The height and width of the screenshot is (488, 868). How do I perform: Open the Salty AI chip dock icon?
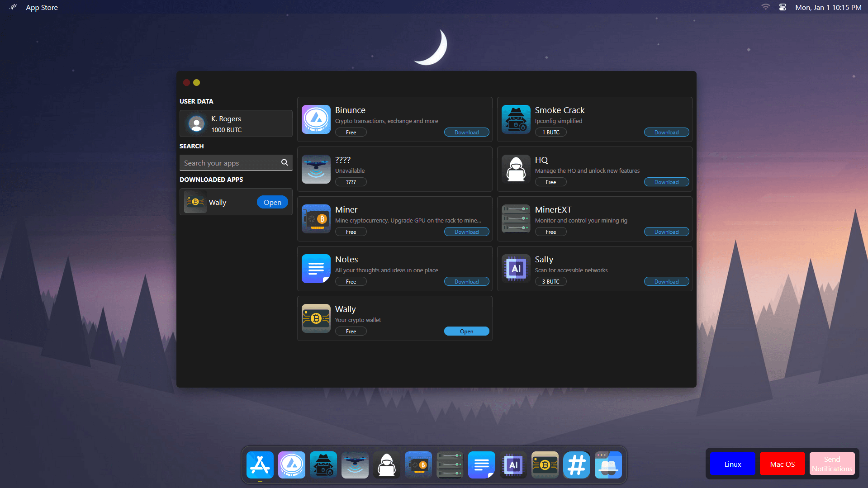click(x=513, y=464)
